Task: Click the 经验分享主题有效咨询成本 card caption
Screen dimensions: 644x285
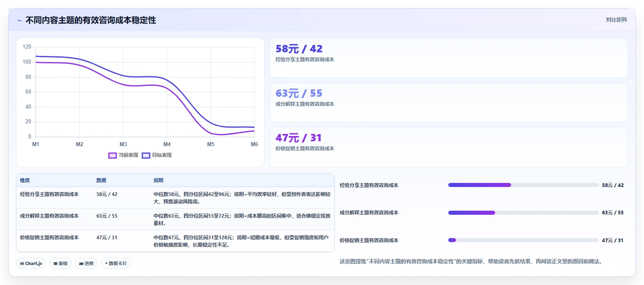Action: click(x=305, y=60)
